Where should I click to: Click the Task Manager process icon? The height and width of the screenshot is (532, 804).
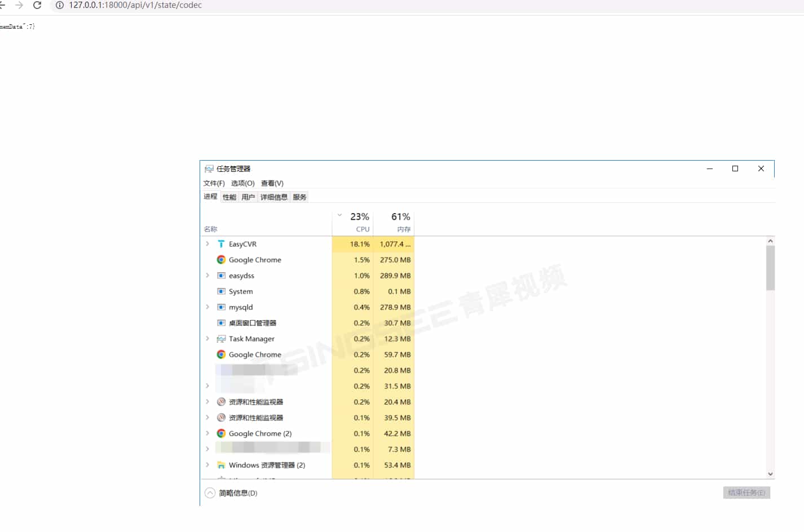coord(220,338)
